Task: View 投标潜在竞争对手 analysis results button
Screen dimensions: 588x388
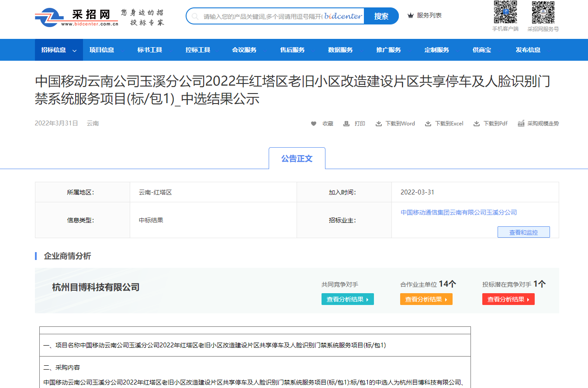Action: pos(508,299)
